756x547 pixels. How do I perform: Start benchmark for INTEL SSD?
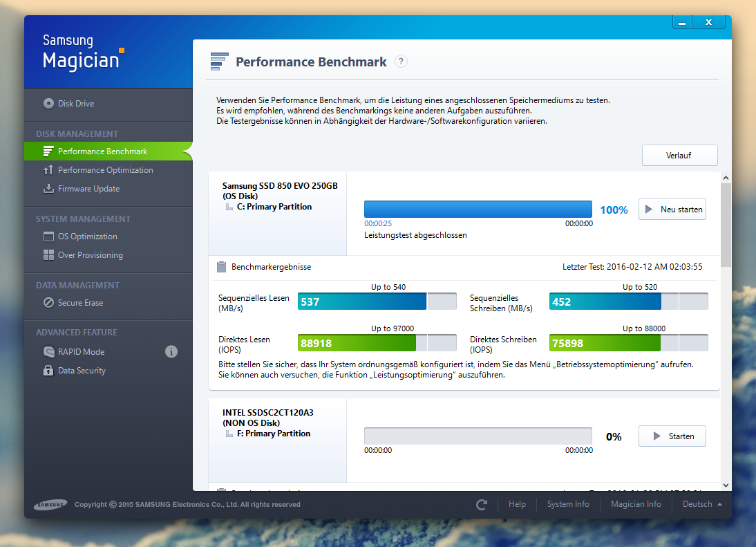coord(672,436)
